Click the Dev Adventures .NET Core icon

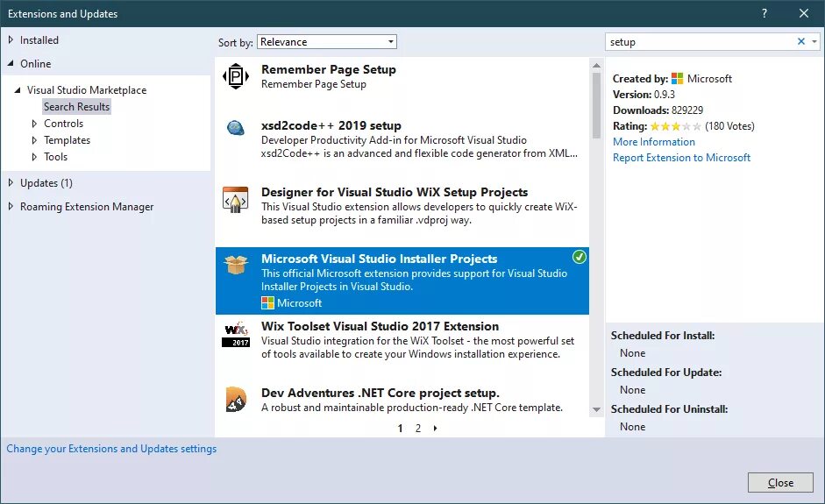(236, 400)
